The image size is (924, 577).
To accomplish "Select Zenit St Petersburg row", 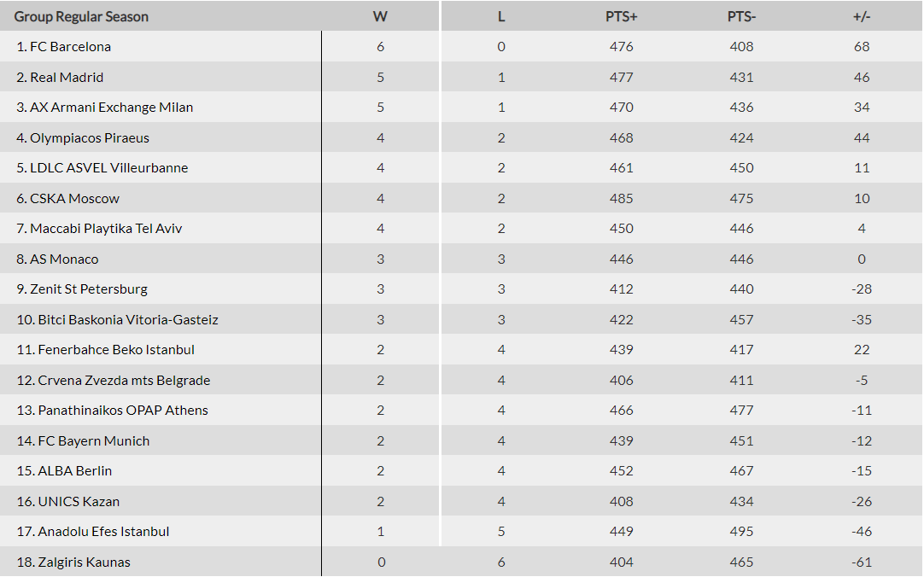I will pos(89,289).
